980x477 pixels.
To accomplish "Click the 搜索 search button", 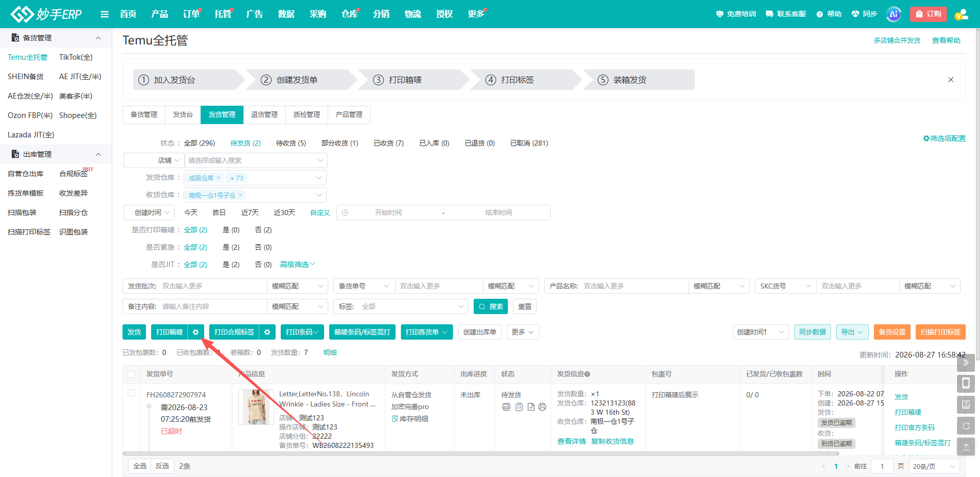I will click(x=491, y=306).
